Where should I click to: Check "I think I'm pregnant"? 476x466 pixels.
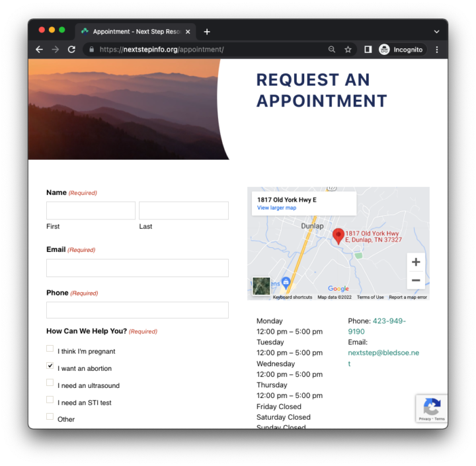click(50, 348)
